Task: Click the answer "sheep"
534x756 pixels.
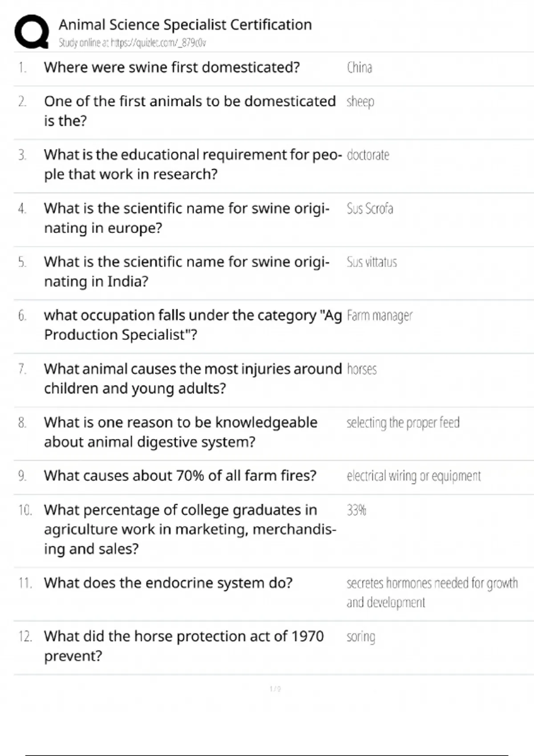Action: [360, 102]
